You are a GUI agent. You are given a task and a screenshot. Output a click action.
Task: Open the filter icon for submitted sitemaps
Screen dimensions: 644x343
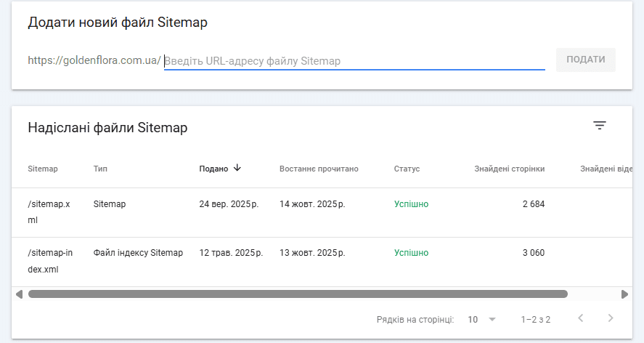point(599,126)
